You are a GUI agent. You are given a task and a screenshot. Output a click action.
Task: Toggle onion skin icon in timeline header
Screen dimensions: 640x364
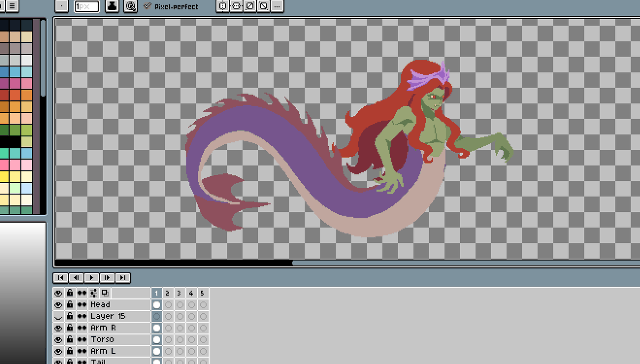click(105, 293)
